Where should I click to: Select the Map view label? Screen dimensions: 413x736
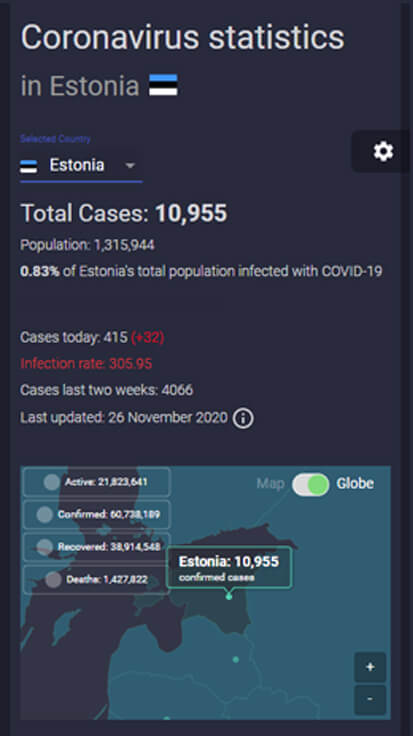[x=270, y=483]
